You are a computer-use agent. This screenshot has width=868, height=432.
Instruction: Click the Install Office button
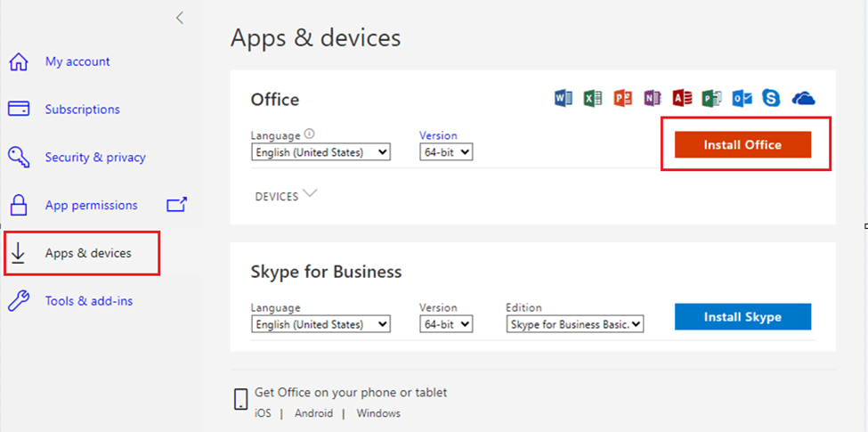(x=742, y=144)
